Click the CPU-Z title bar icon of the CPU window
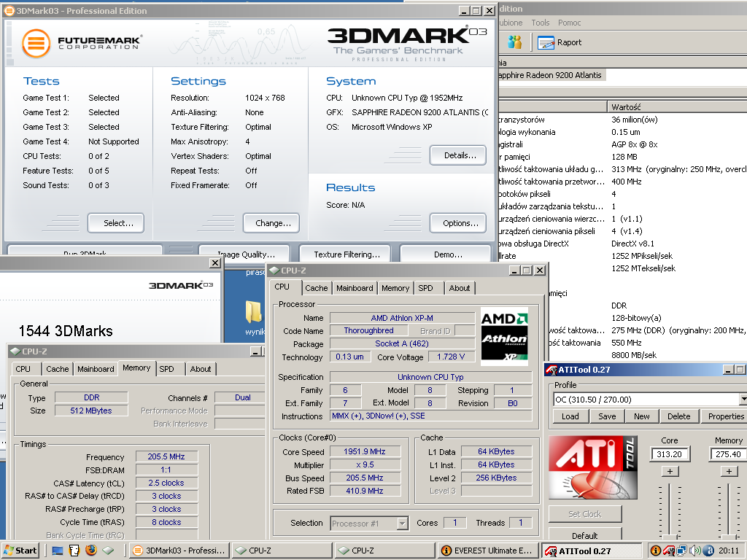The image size is (747, 560). [274, 271]
